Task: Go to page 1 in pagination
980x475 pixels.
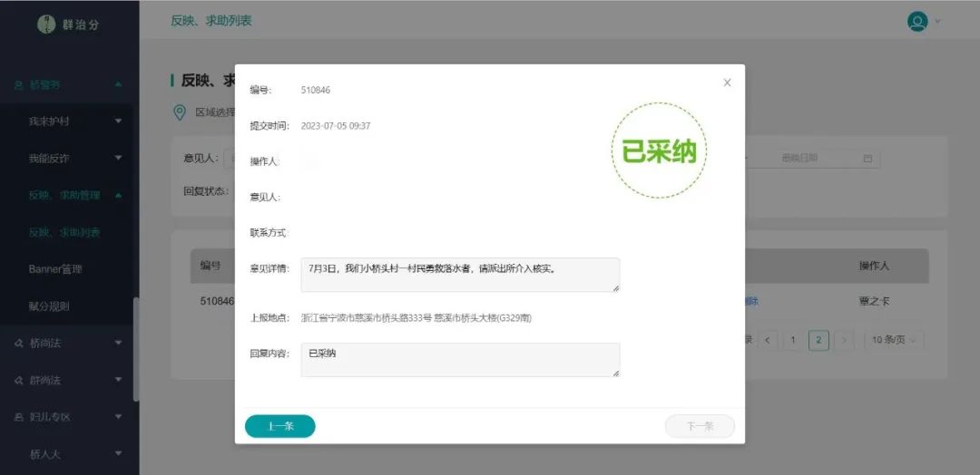Action: pyautogui.click(x=792, y=340)
